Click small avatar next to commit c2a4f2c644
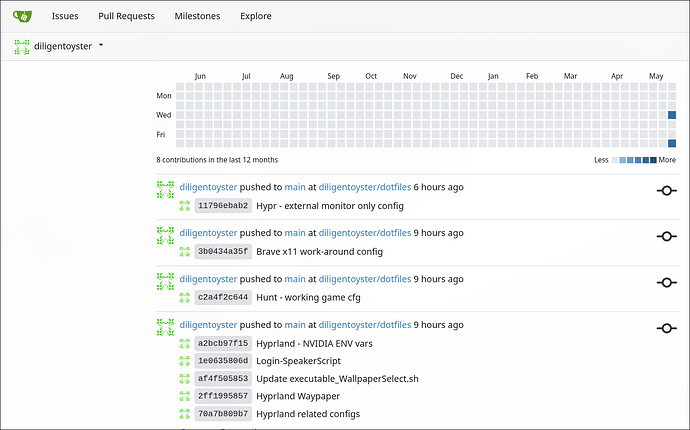The width and height of the screenshot is (690, 430). click(x=185, y=298)
